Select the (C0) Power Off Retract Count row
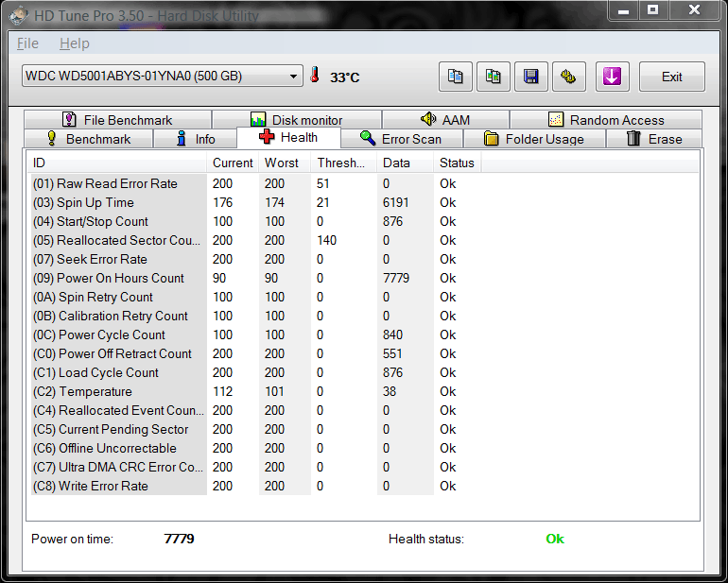 coord(256,353)
